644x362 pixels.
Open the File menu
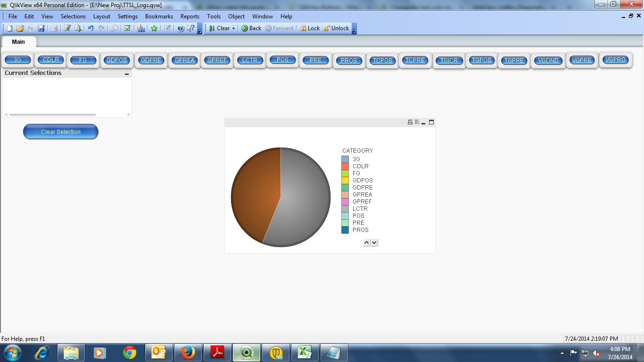coord(13,16)
